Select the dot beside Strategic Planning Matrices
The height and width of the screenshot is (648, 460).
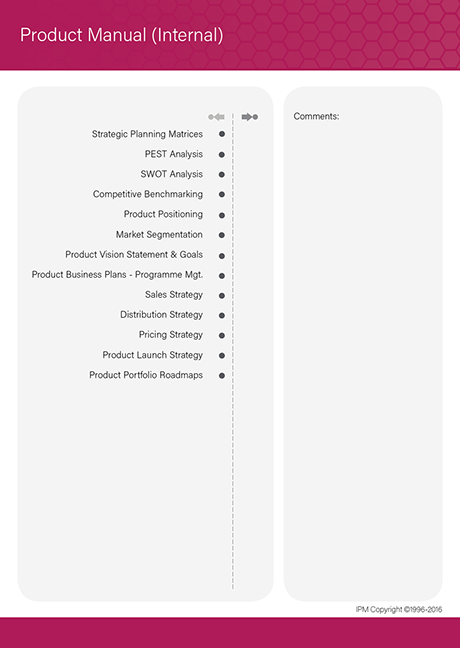[222, 134]
